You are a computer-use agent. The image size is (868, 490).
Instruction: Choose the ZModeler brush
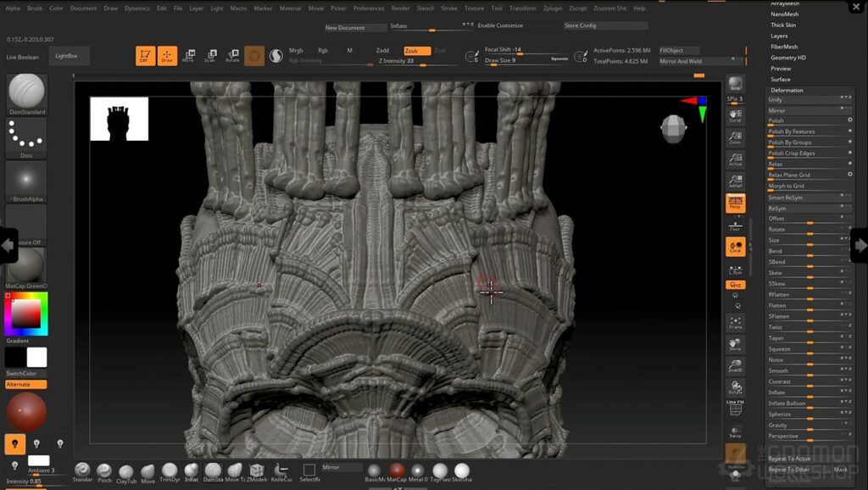(x=256, y=471)
